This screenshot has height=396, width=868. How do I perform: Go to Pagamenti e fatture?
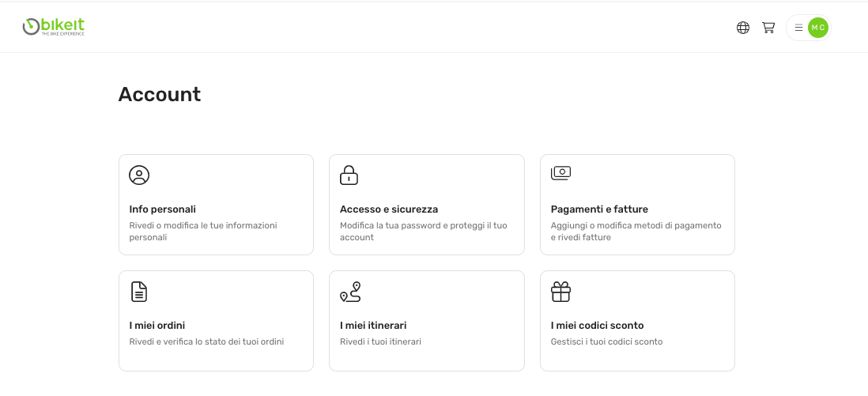click(x=599, y=209)
